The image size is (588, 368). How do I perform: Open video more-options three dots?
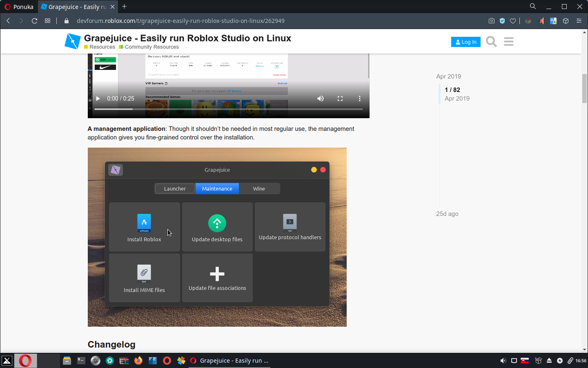point(360,98)
